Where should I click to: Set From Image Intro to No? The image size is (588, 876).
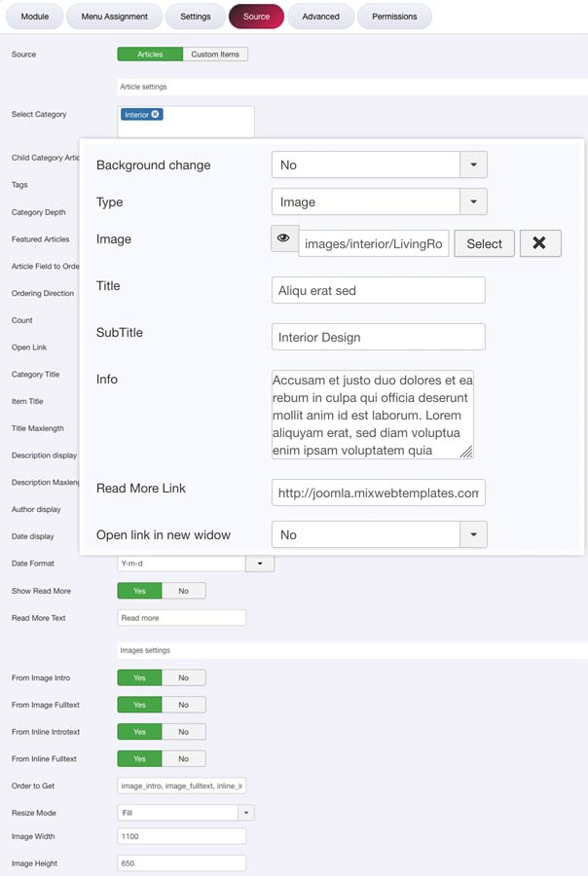183,677
